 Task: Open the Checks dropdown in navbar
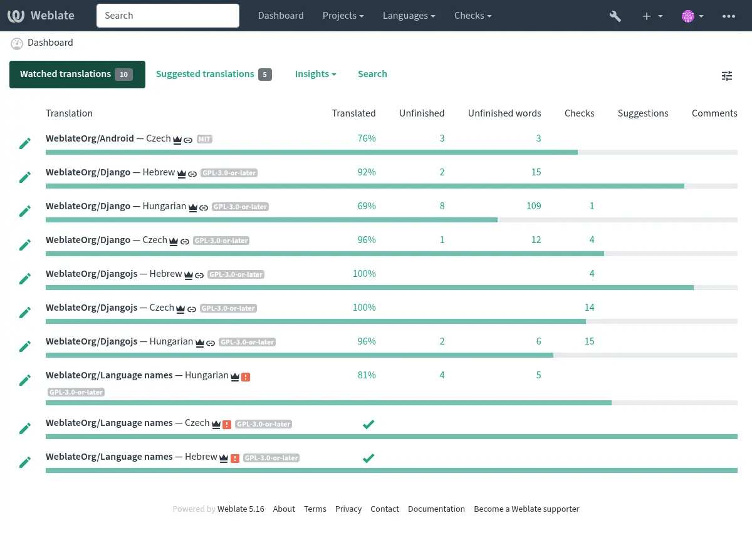[473, 16]
